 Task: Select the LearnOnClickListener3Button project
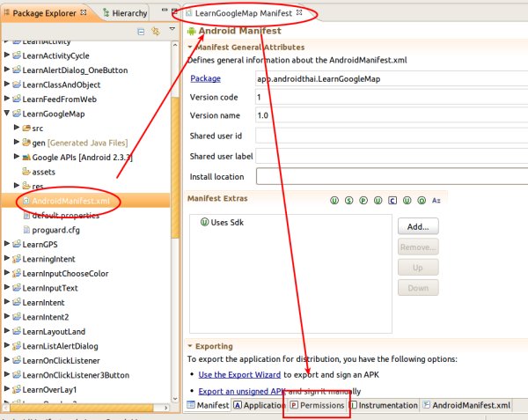click(x=76, y=375)
